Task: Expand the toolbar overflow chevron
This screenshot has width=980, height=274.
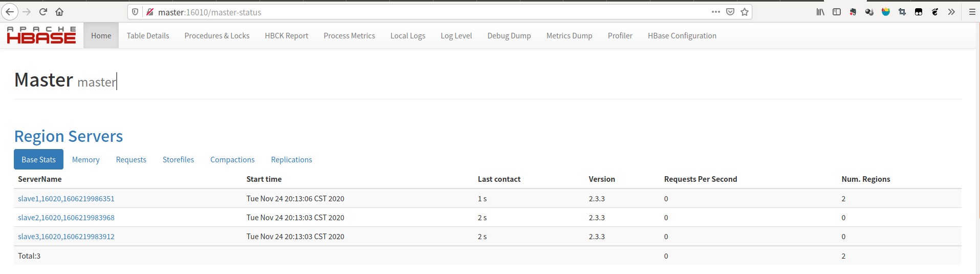Action: [951, 12]
